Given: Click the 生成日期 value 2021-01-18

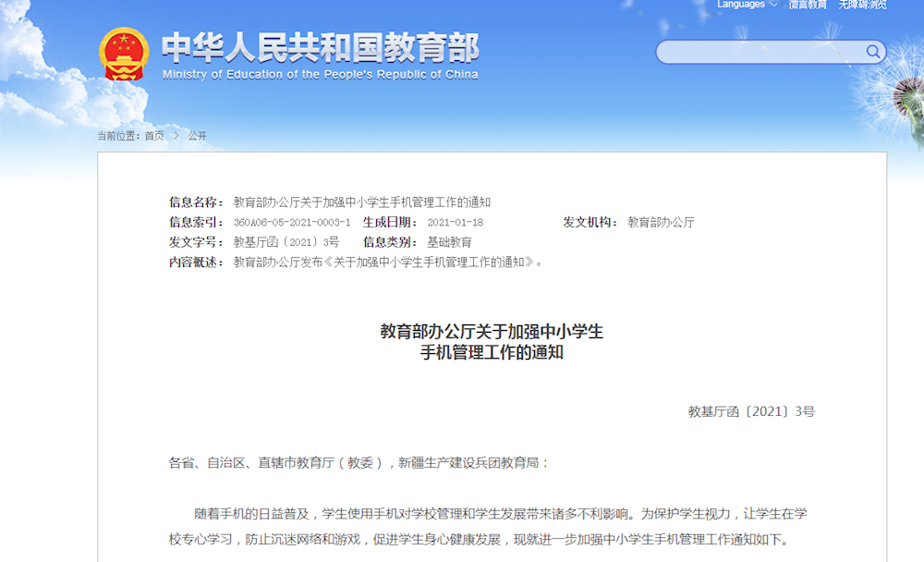Looking at the screenshot, I should point(455,223).
